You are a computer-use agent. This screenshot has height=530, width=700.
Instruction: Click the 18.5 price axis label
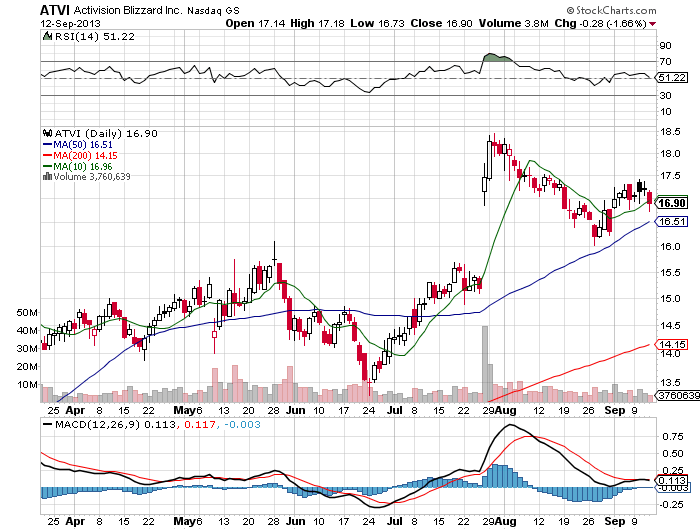[670, 132]
